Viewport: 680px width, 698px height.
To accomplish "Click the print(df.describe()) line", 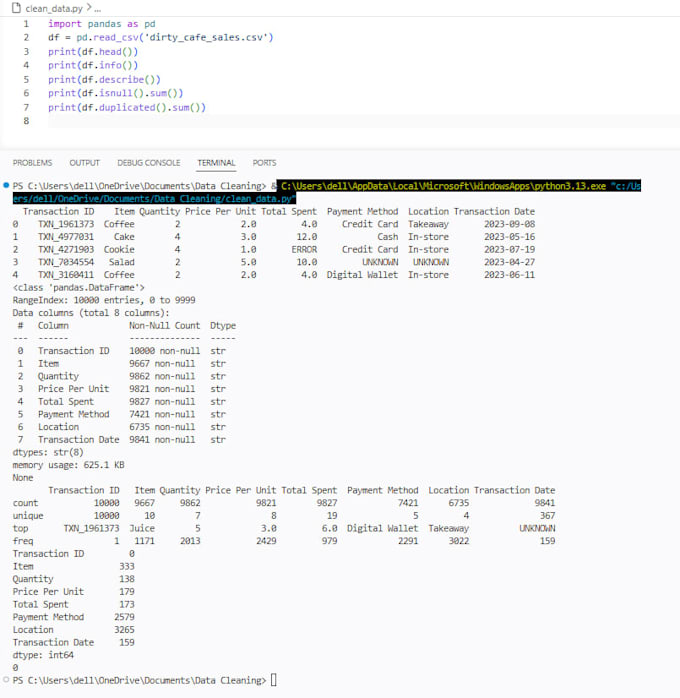I will [x=104, y=80].
